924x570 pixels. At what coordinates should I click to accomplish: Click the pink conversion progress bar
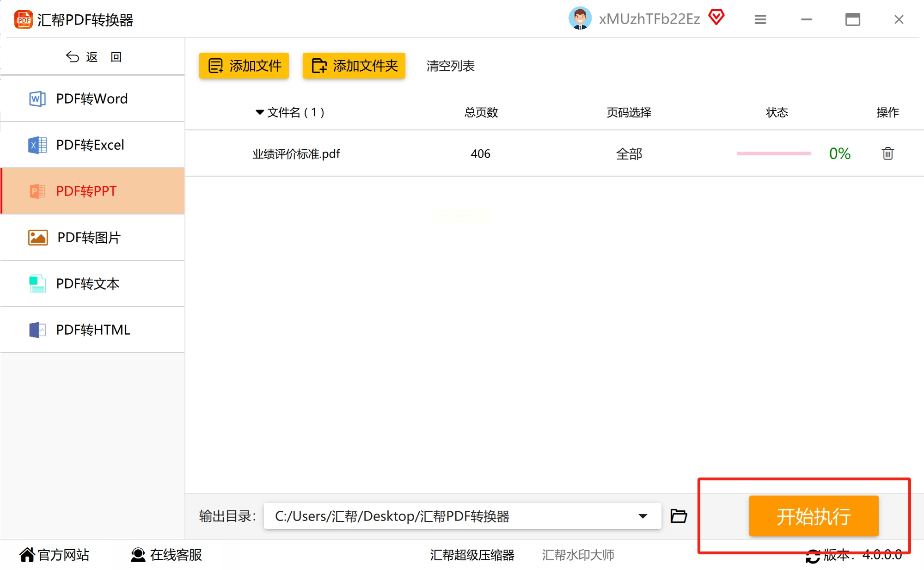click(x=774, y=153)
